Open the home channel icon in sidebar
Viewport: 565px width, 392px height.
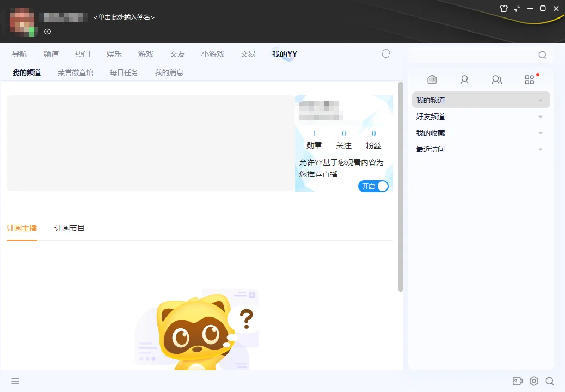432,79
